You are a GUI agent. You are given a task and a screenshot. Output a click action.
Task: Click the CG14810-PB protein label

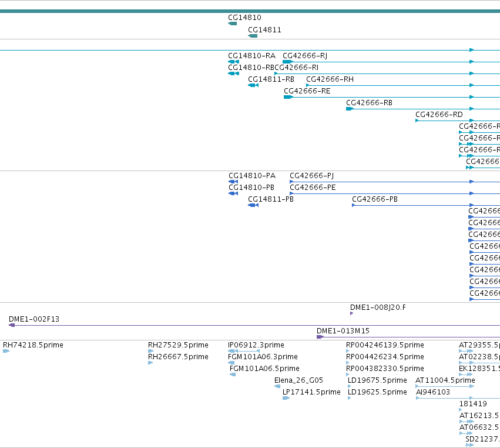(x=251, y=188)
